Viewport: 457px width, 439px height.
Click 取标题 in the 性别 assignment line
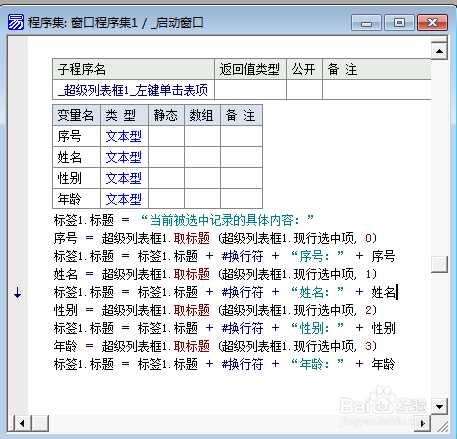click(192, 310)
